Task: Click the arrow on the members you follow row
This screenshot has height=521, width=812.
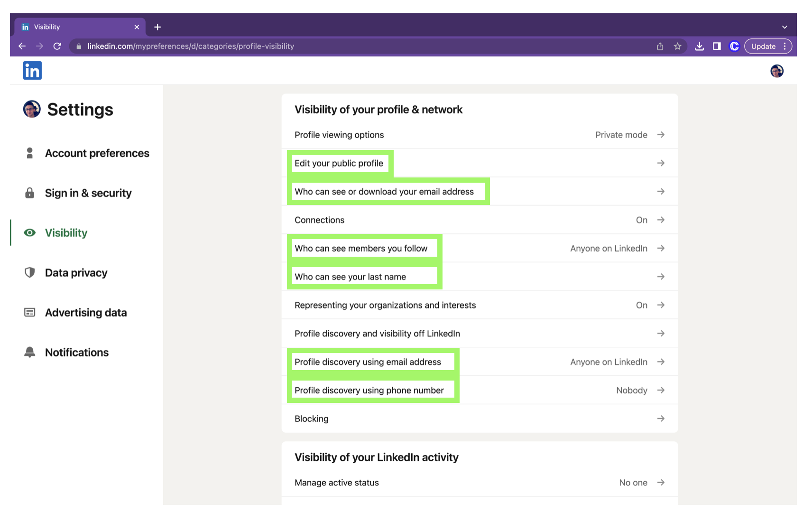Action: 661,248
